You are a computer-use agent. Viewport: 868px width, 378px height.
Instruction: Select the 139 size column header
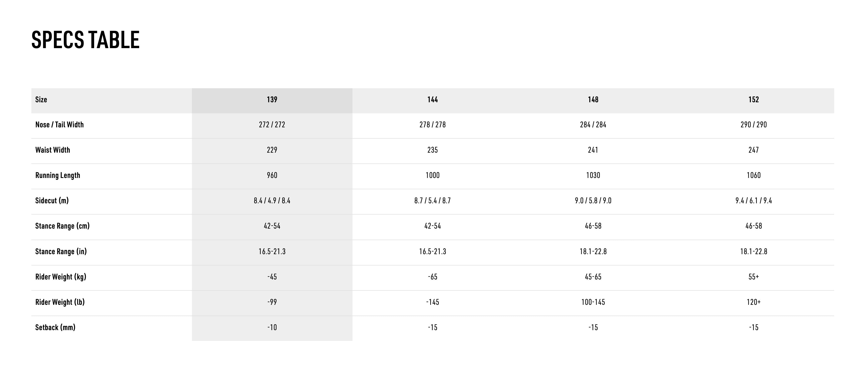272,100
